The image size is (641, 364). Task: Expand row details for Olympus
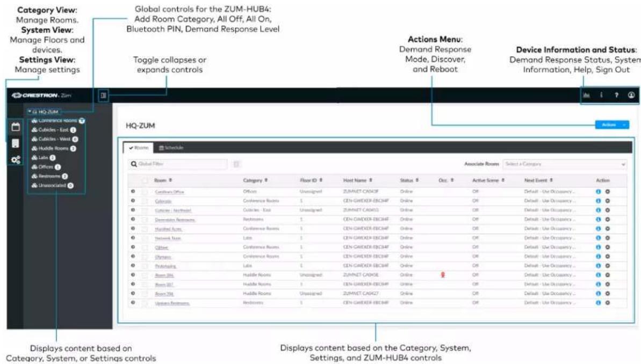[x=133, y=256]
